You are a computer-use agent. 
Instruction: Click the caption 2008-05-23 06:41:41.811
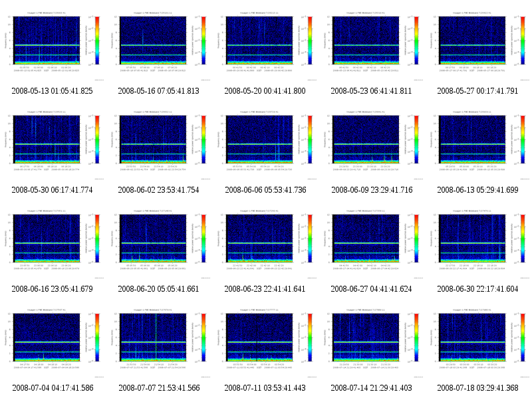pos(371,91)
